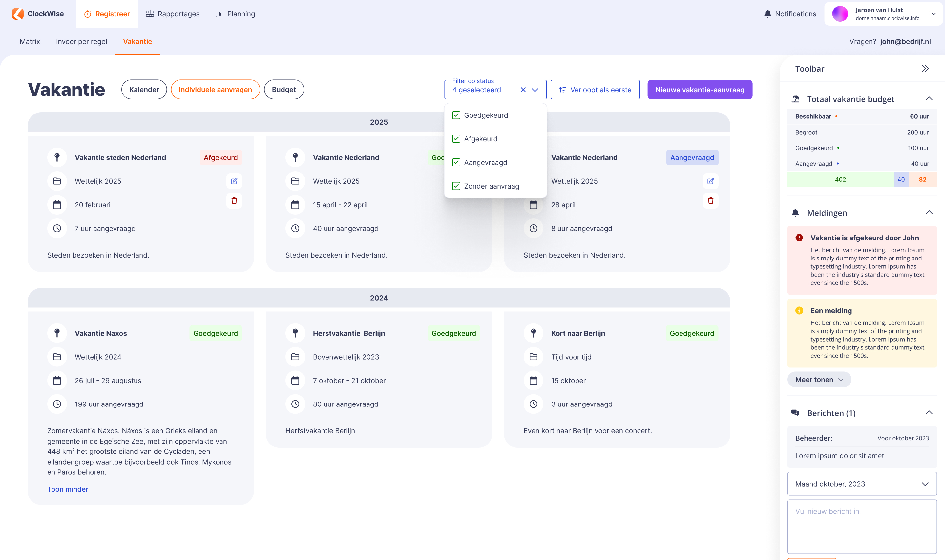Viewport: 945px width, 560px height.
Task: Expand Meer tonen under Meldingen
Action: click(819, 380)
